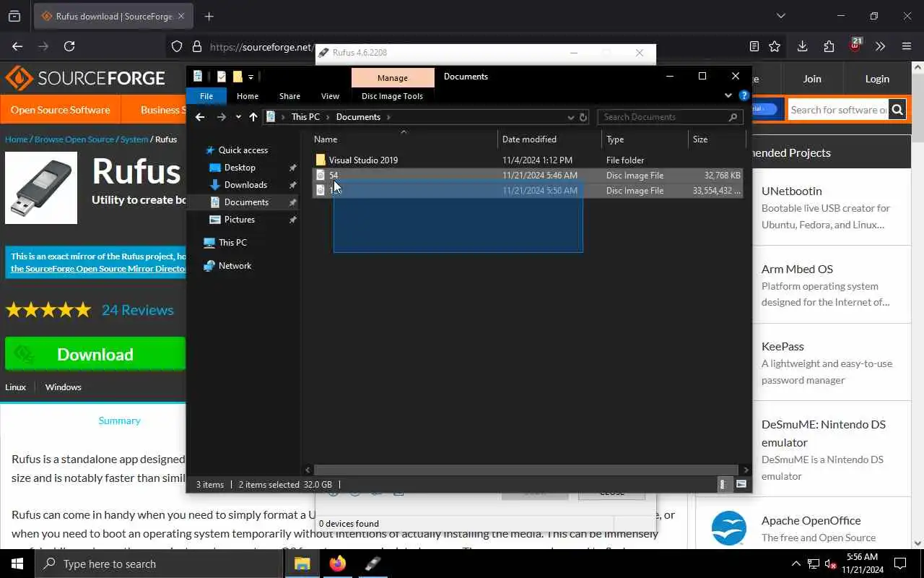Screen dimensions: 924x578
Task: Open the UNetbootin recommended project
Action: 792,191
